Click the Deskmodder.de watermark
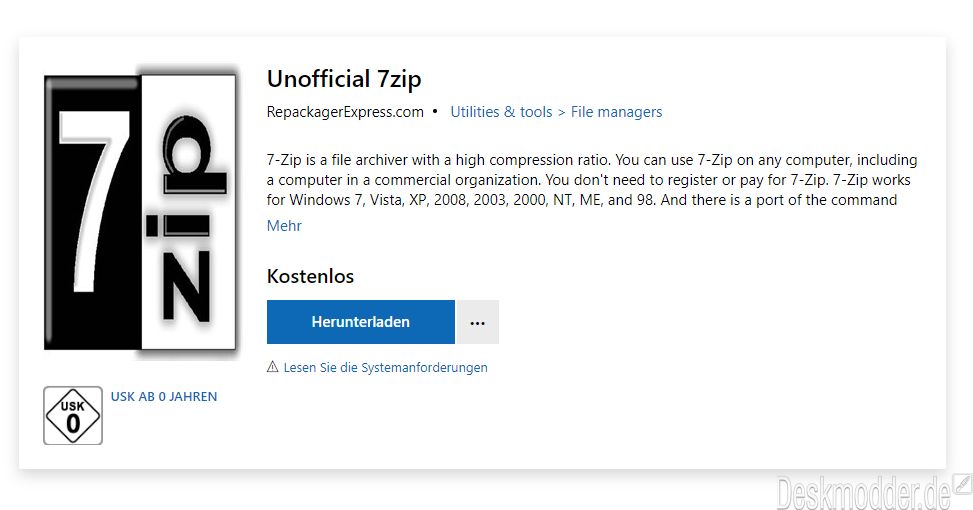 click(863, 493)
